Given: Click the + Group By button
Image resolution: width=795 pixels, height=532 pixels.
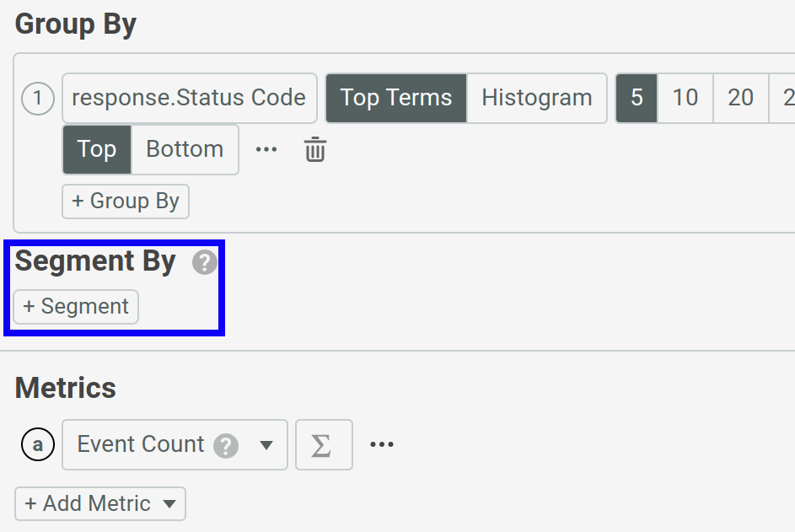Looking at the screenshot, I should [x=126, y=202].
